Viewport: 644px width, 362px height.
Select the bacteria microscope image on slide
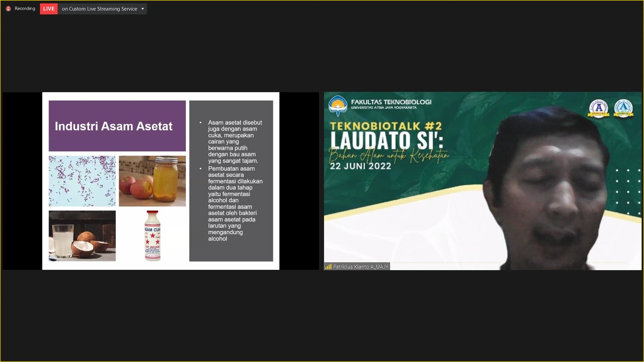coord(82,181)
